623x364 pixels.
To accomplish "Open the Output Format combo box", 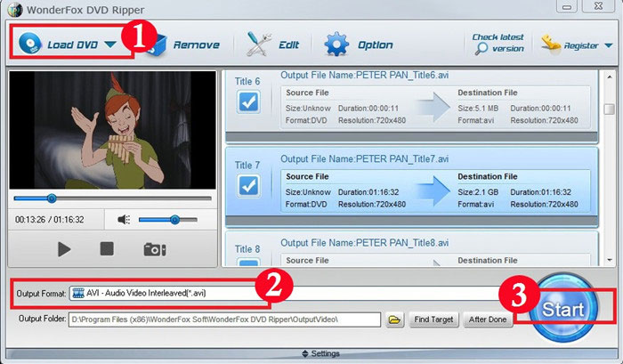I will tap(284, 294).
